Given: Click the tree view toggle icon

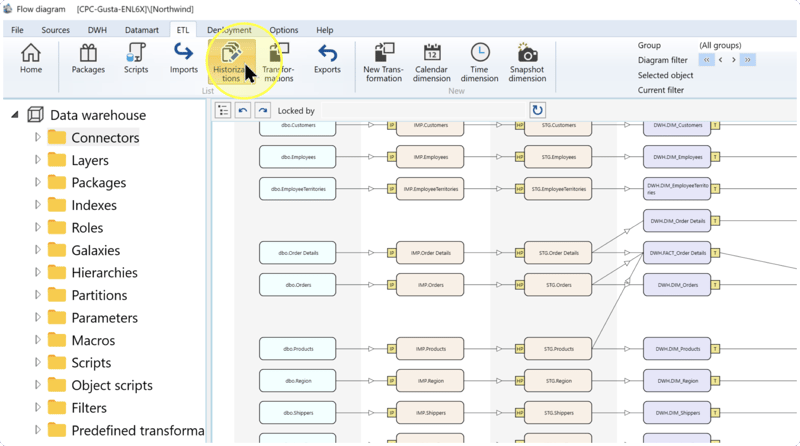Looking at the screenshot, I should 223,110.
